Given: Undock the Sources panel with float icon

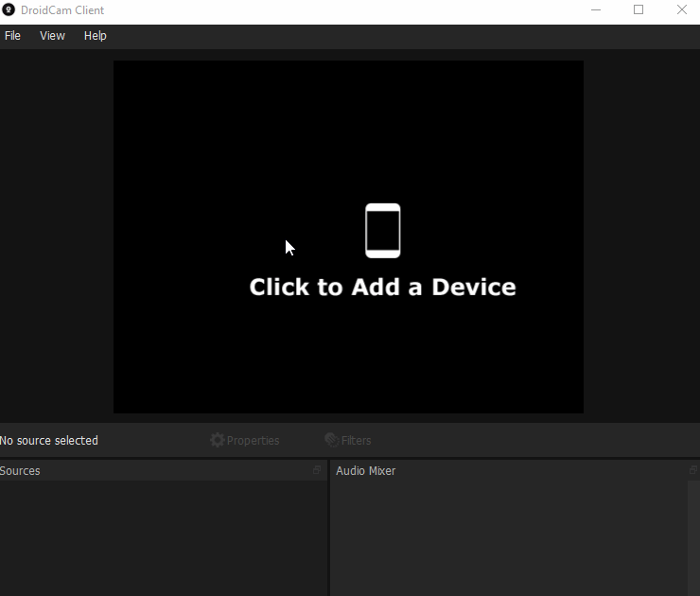Looking at the screenshot, I should coord(318,470).
